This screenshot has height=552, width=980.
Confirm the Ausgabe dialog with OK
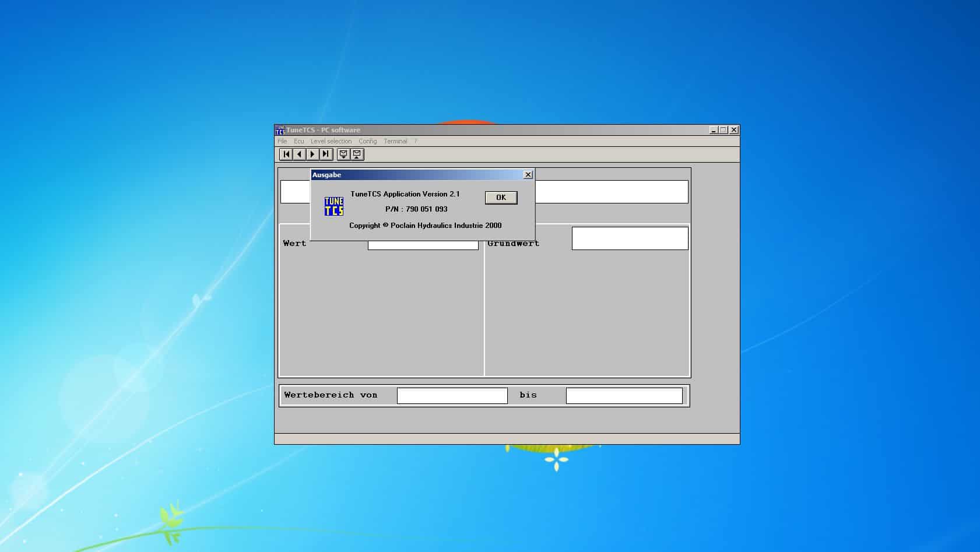(501, 198)
